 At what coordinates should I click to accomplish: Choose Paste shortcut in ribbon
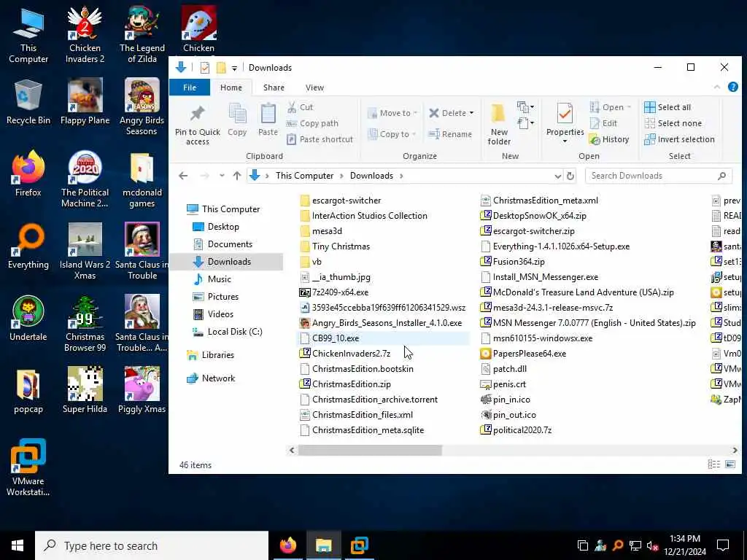click(320, 139)
